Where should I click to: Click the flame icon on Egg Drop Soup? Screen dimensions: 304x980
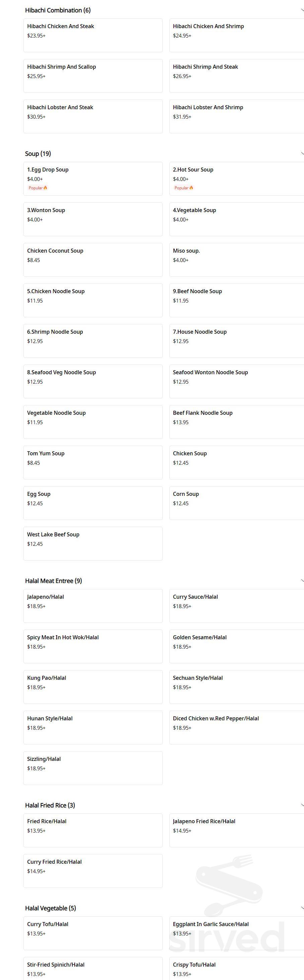(x=44, y=188)
